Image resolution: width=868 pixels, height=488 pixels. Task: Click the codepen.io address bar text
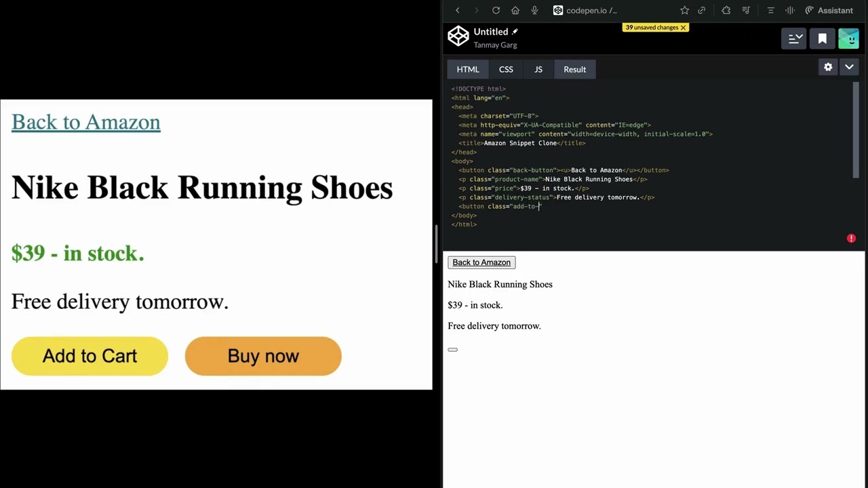591,10
